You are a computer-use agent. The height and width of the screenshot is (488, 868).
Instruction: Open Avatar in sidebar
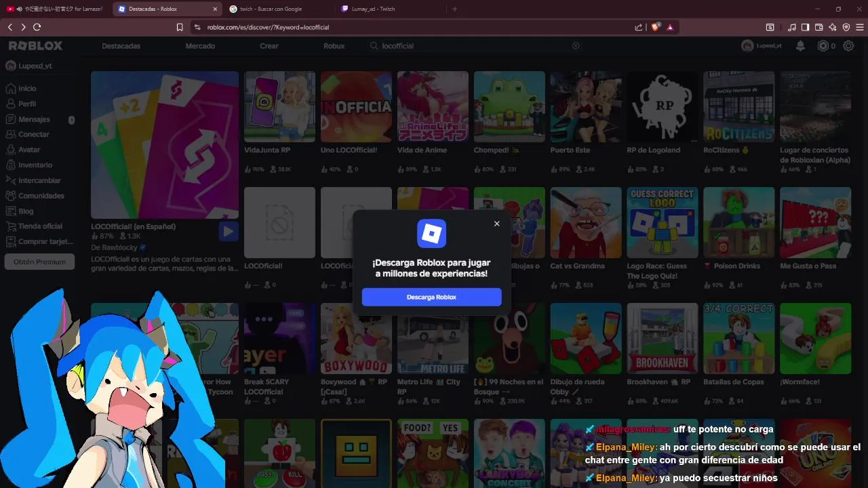point(24,150)
